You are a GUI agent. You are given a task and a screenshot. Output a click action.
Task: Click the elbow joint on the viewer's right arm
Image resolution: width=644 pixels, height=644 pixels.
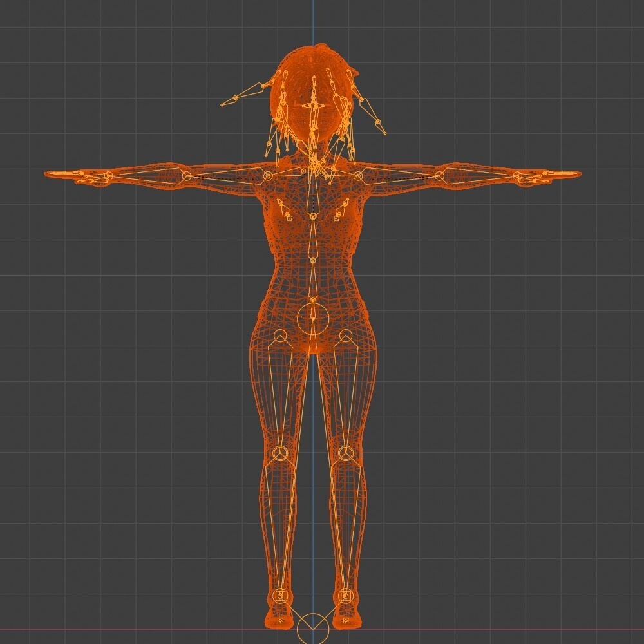coord(439,176)
